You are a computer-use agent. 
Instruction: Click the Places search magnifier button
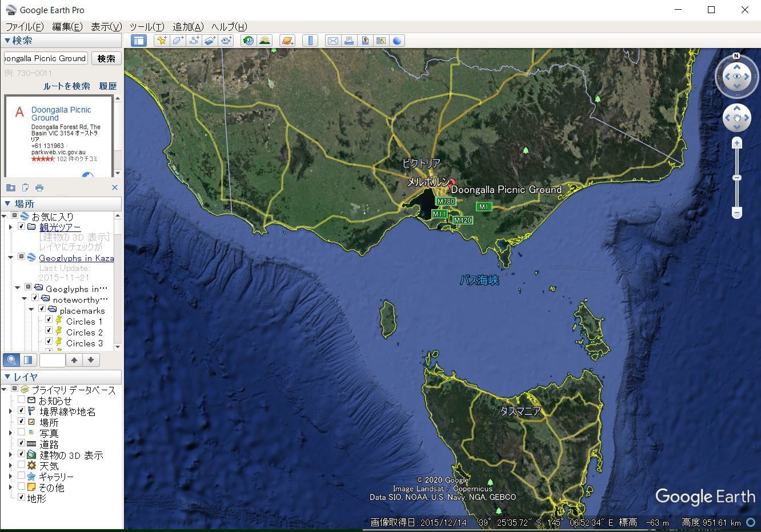coord(11,360)
